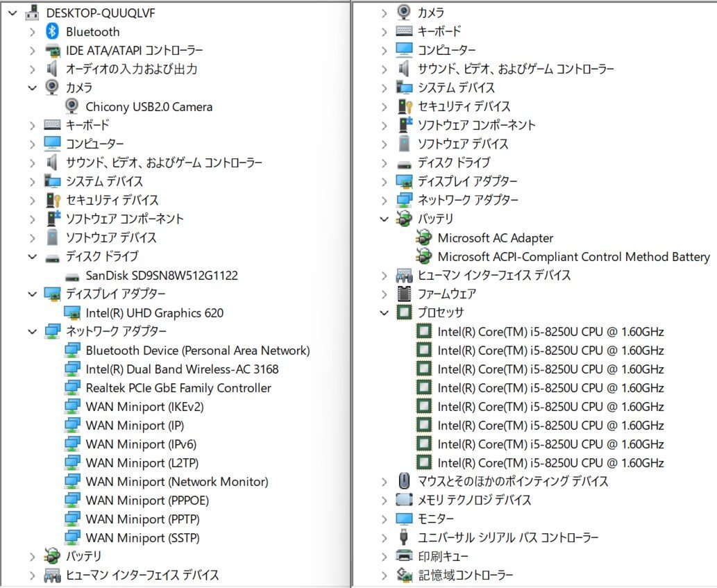The image size is (717, 588).
Task: Select the ACPI-Compliant Control Method Battery icon
Action: 424,256
